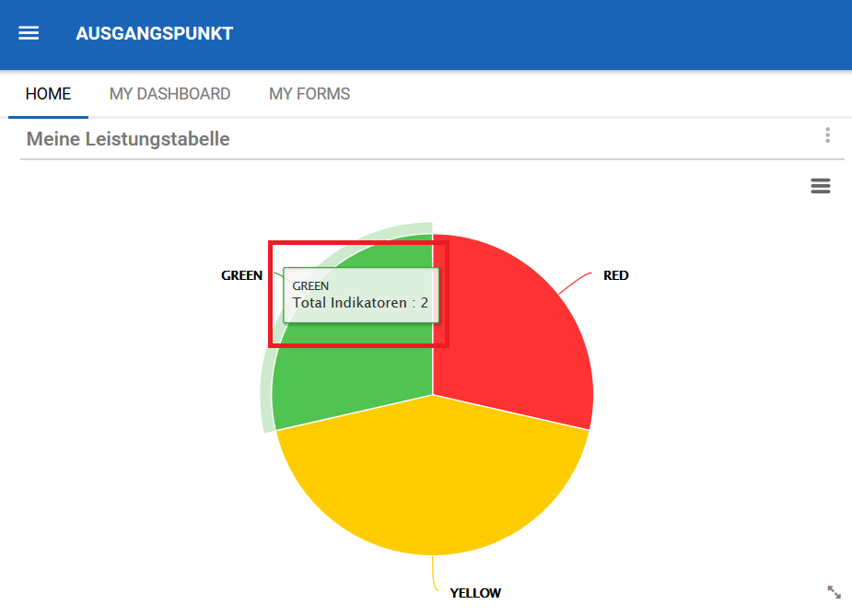Click the expand arrows in the widget corner
Image resolution: width=852 pixels, height=616 pixels.
click(x=834, y=592)
